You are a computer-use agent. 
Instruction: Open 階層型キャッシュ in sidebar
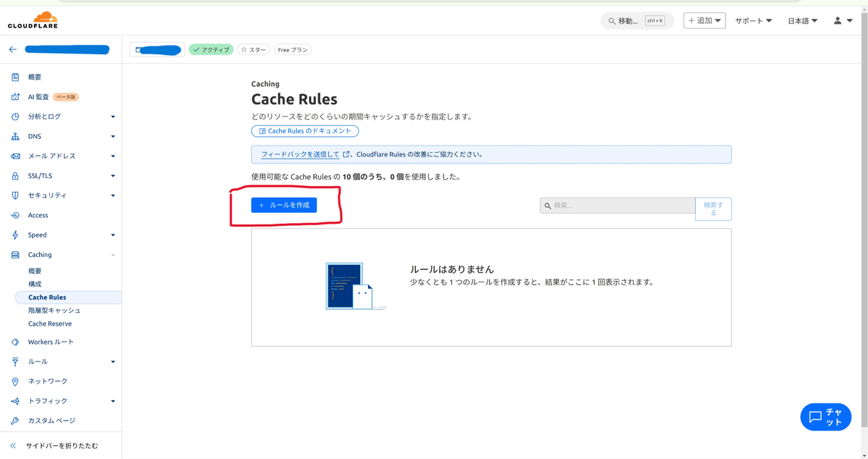pyautogui.click(x=54, y=311)
